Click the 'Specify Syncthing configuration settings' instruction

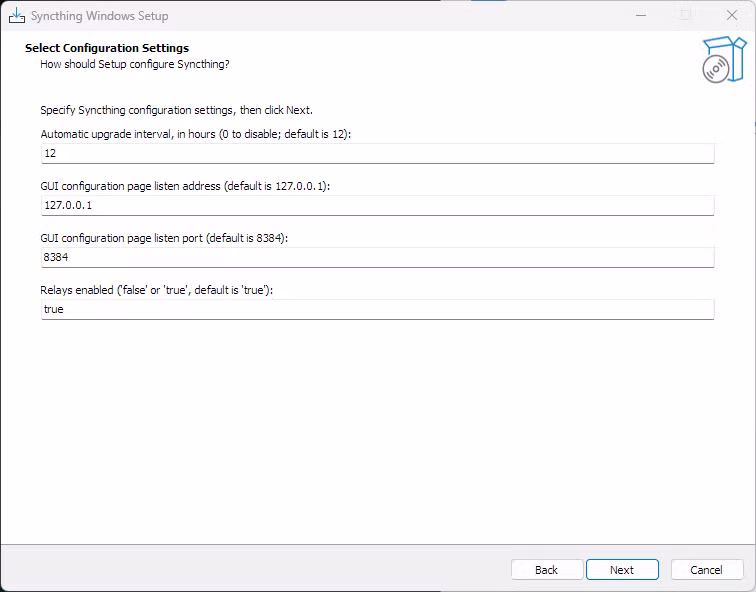pos(176,110)
